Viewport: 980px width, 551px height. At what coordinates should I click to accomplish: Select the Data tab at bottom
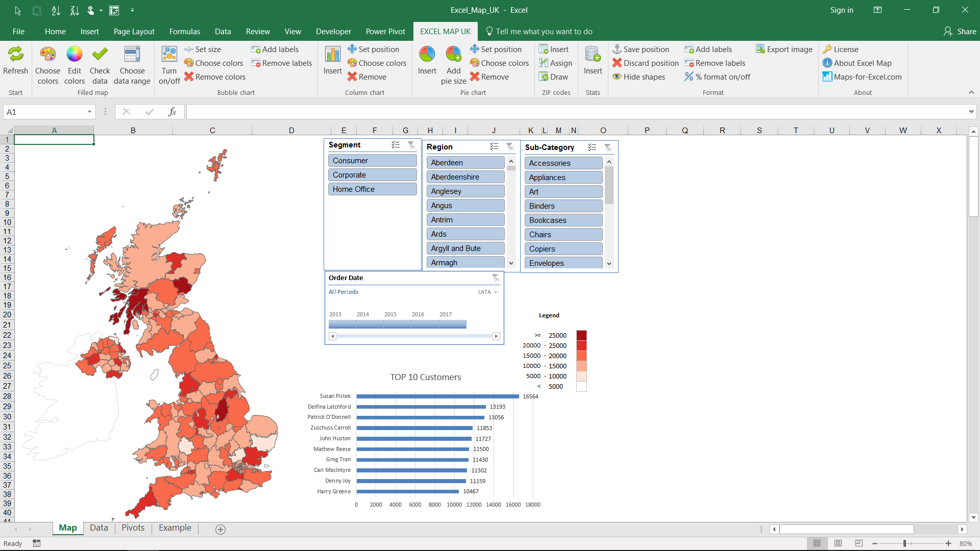pos(99,528)
